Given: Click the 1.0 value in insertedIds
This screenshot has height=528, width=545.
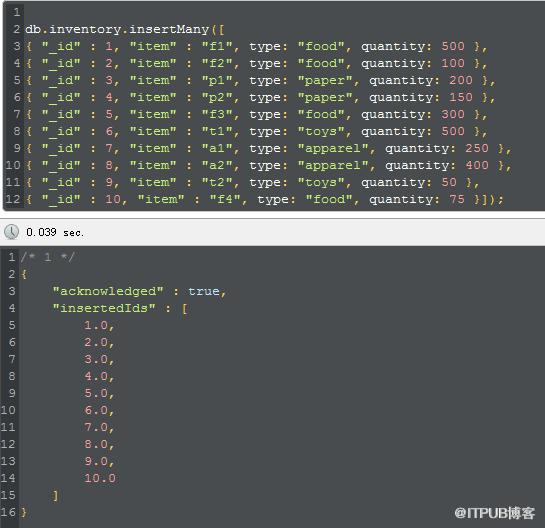Looking at the screenshot, I should (x=96, y=326).
